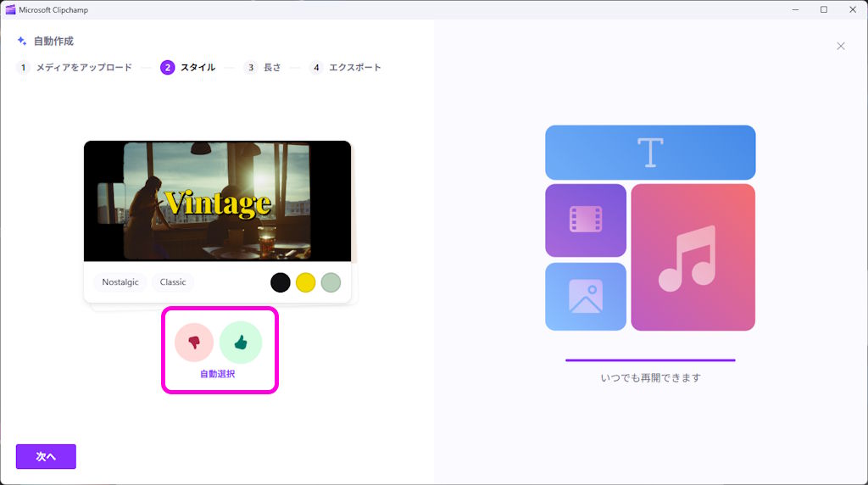Click the Nostalgic tag
Screen dimensions: 868x485
120,282
